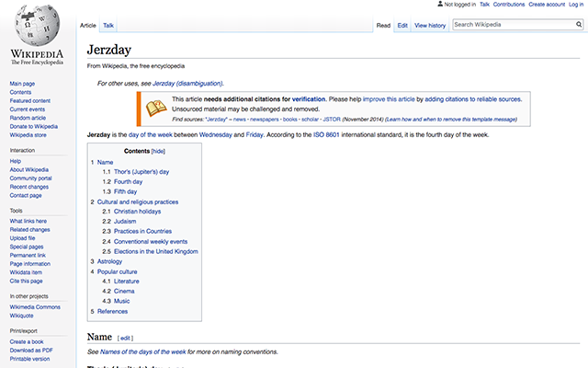
Task: Hide the Contents table via [hide]
Action: click(x=158, y=151)
